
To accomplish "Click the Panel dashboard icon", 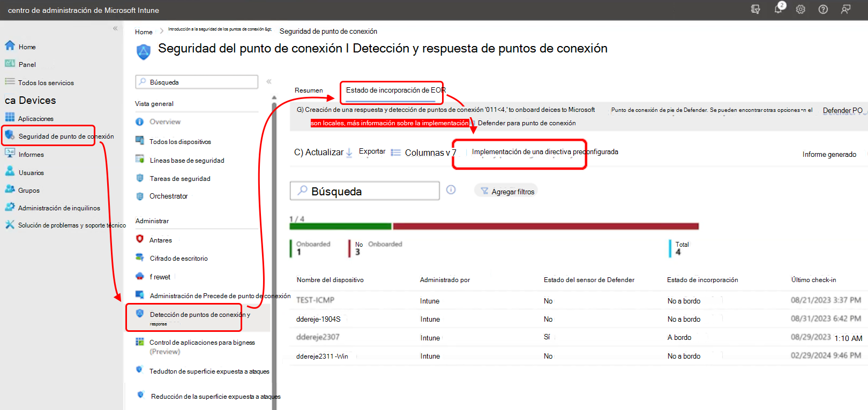I will click(x=10, y=64).
